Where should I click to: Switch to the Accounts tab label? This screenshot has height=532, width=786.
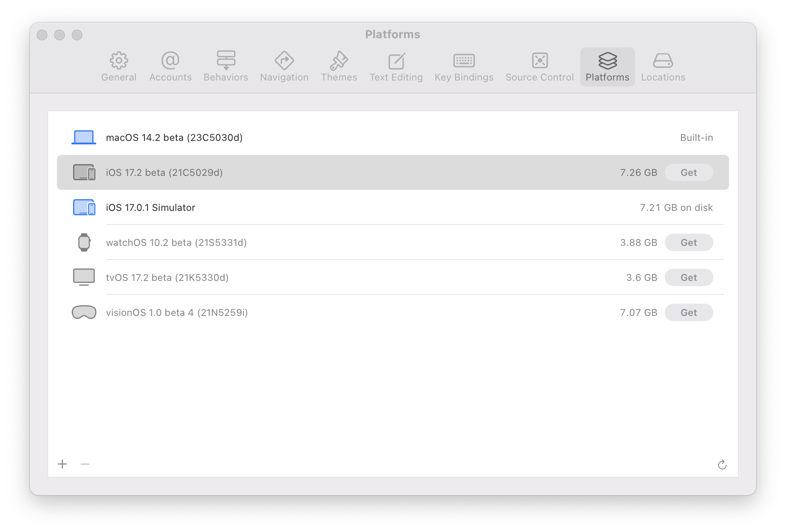[170, 77]
